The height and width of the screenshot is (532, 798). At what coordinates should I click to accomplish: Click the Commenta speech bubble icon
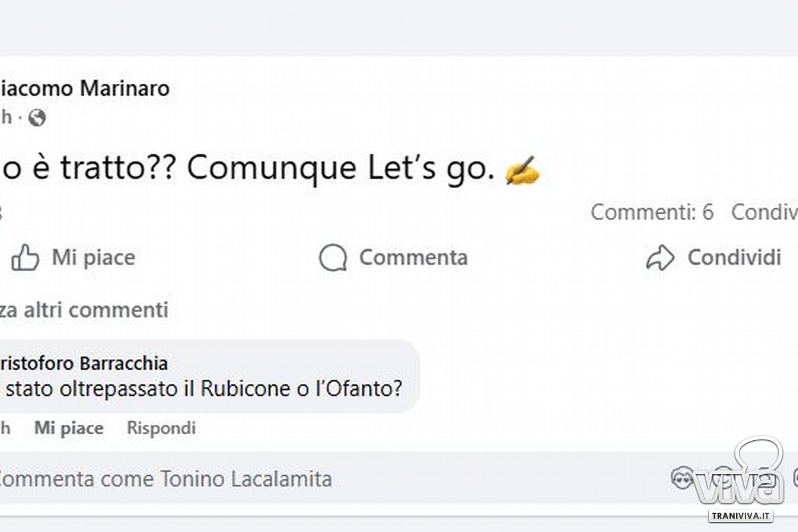coord(332,258)
